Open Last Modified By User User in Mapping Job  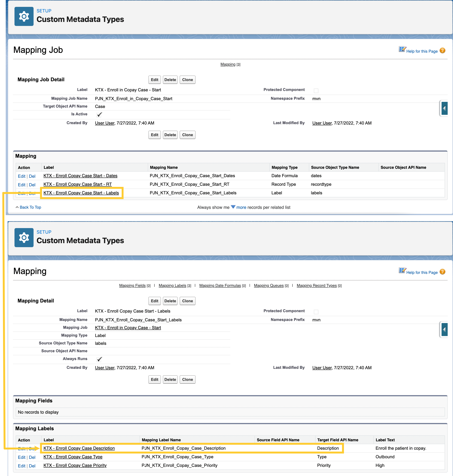322,123
